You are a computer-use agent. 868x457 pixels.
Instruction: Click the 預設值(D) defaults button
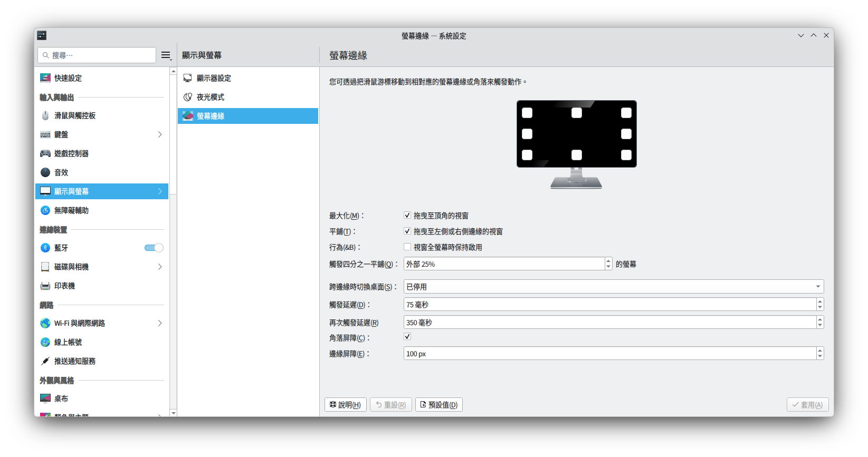click(x=439, y=405)
